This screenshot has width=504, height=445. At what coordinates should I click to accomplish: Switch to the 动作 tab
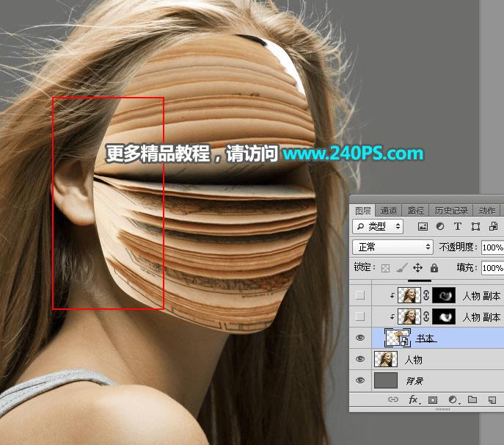(x=486, y=211)
